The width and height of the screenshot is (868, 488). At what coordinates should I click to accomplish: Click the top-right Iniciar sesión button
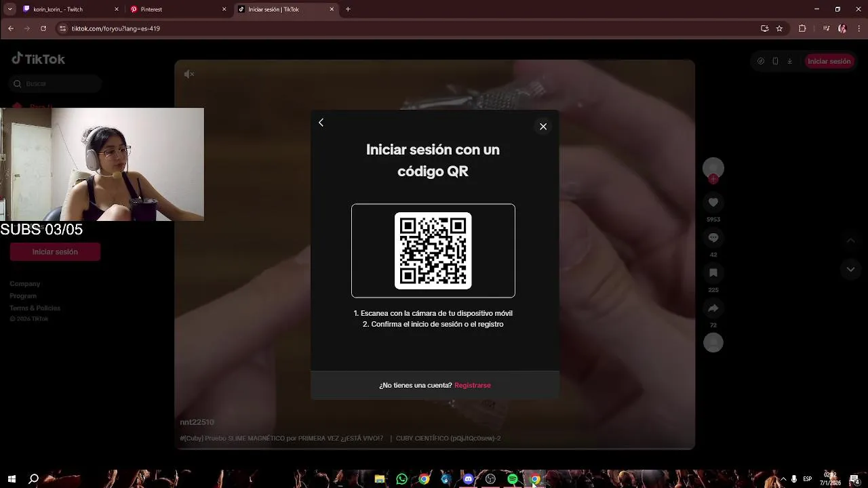(x=829, y=61)
